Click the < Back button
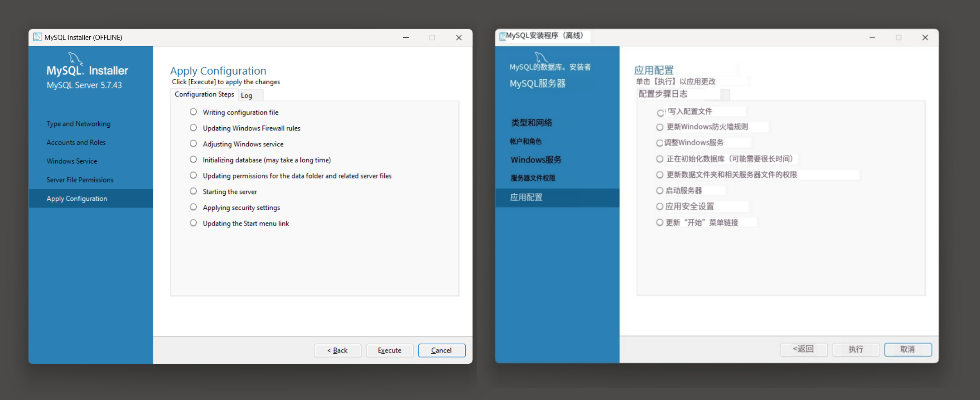 pos(338,350)
